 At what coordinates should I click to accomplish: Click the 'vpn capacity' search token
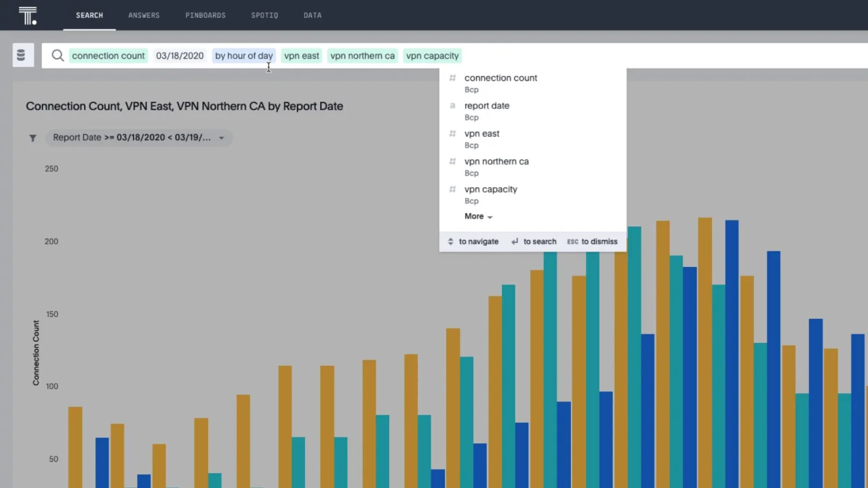coord(433,56)
